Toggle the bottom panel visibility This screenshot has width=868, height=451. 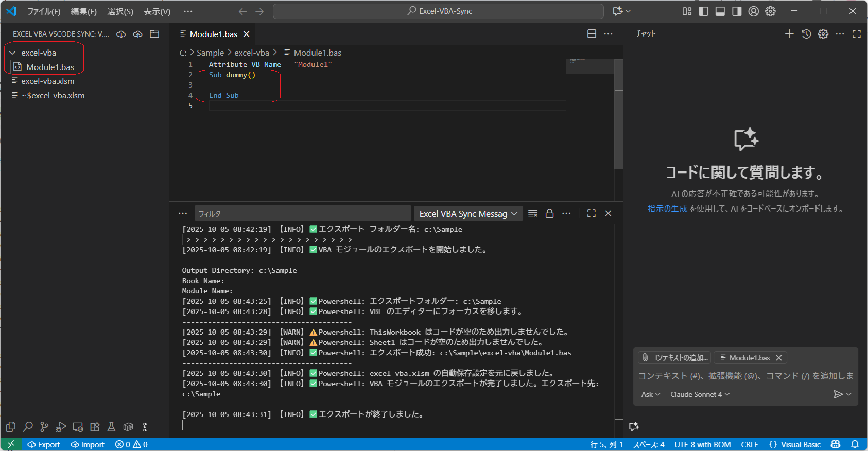[x=720, y=11]
